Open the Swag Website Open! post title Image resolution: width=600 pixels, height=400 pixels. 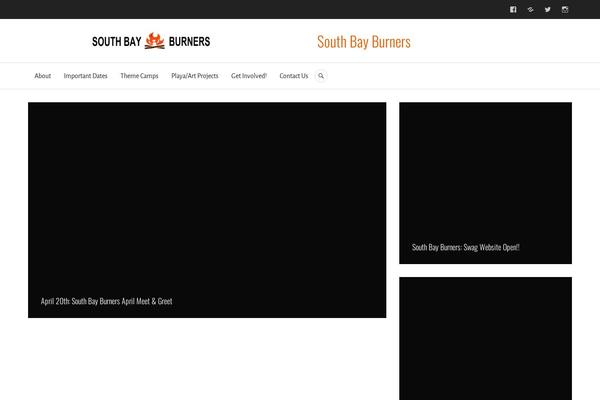[x=466, y=247]
